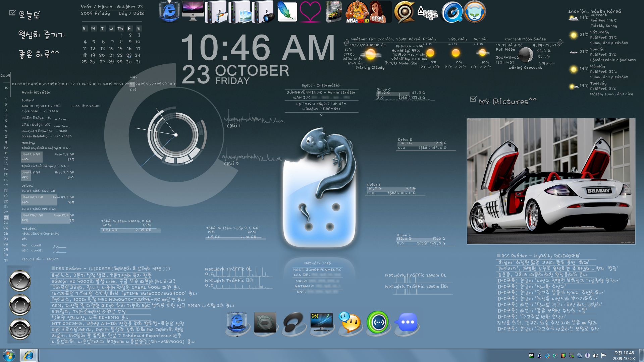Launch the Special Force game icon
Viewport: 644px width, 362px height.
(x=428, y=13)
